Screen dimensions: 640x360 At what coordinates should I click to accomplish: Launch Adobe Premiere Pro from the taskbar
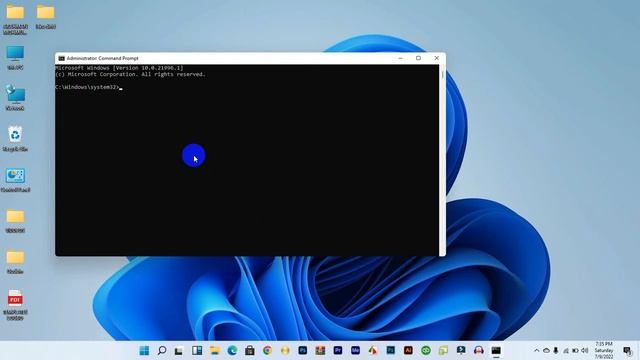pos(338,350)
